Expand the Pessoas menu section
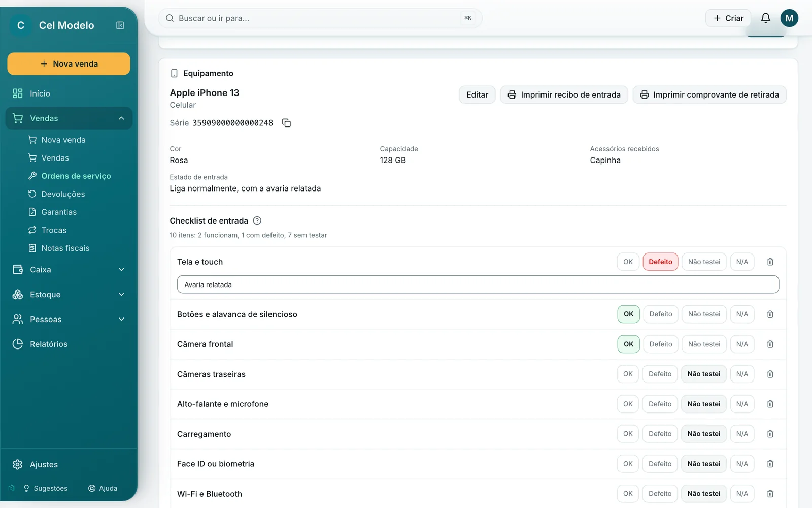The height and width of the screenshot is (508, 812). [x=69, y=320]
